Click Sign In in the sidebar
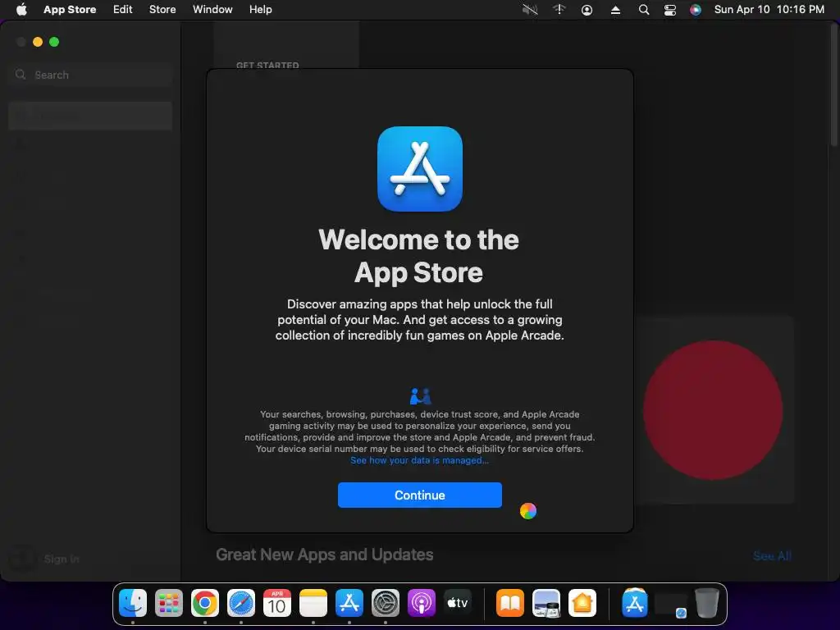The height and width of the screenshot is (630, 840). coord(62,559)
